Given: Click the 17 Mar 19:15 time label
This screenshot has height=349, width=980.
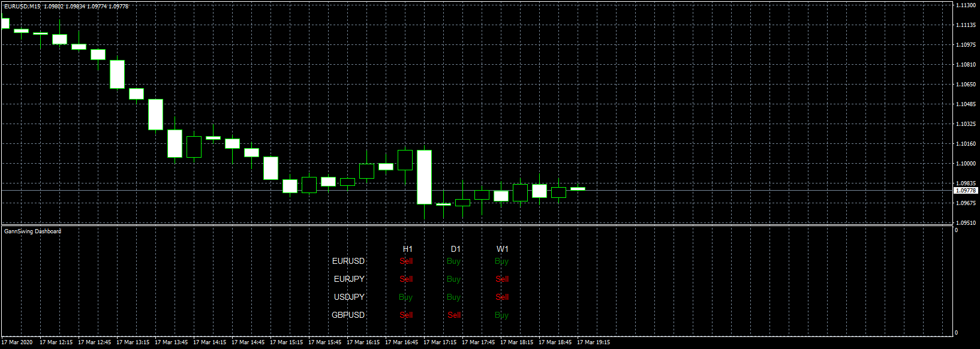Looking at the screenshot, I should coord(593,342).
